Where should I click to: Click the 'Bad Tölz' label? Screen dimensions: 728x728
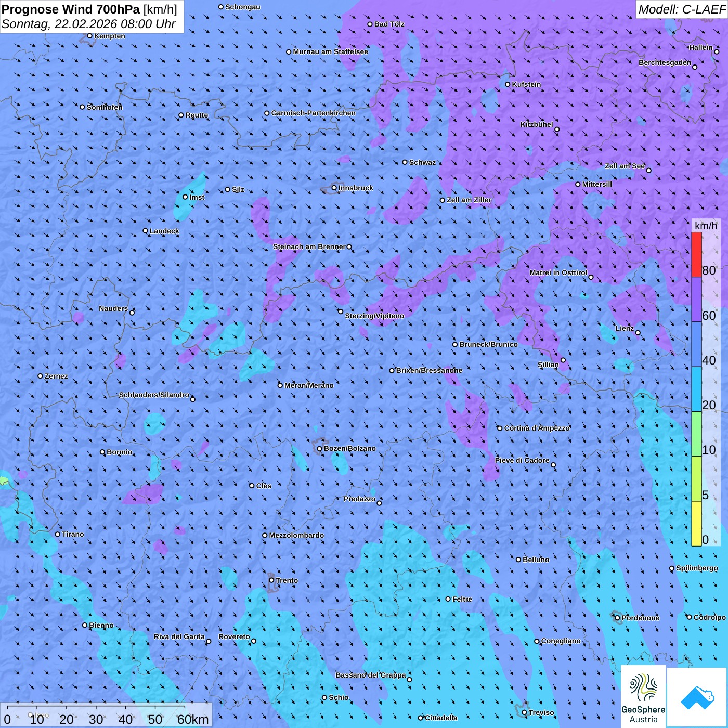tap(389, 24)
